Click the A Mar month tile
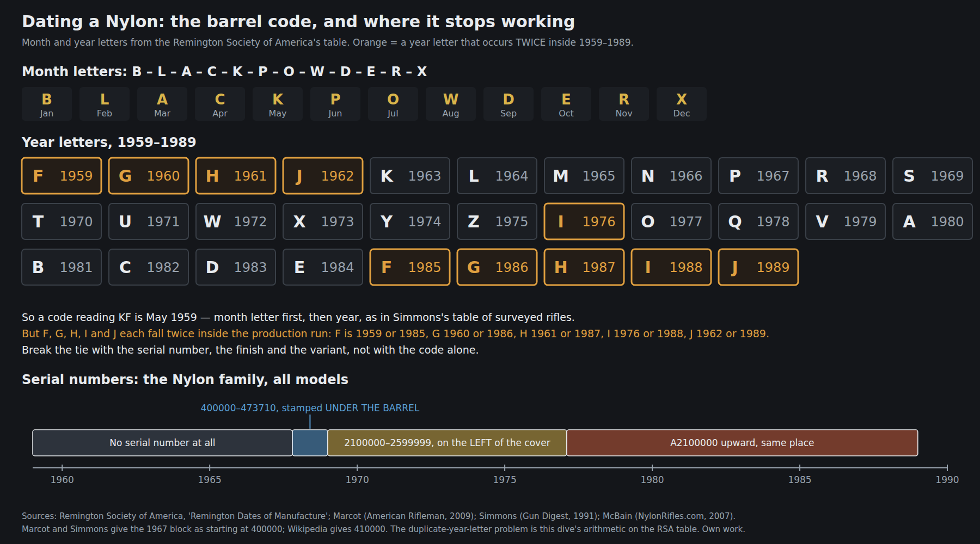 tap(162, 104)
